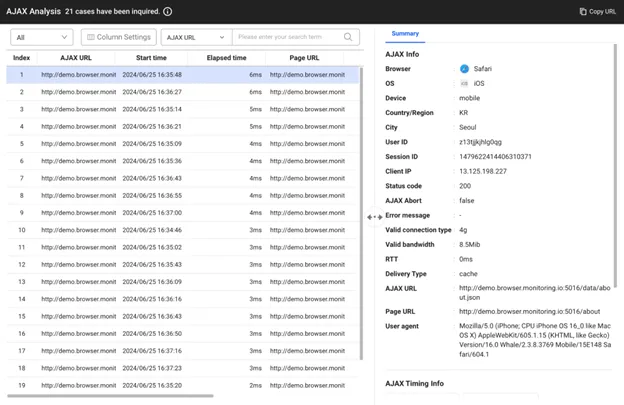Screen dimensions: 624x405
Task: Click the 6ms elapsed time in row 1
Action: click(255, 75)
